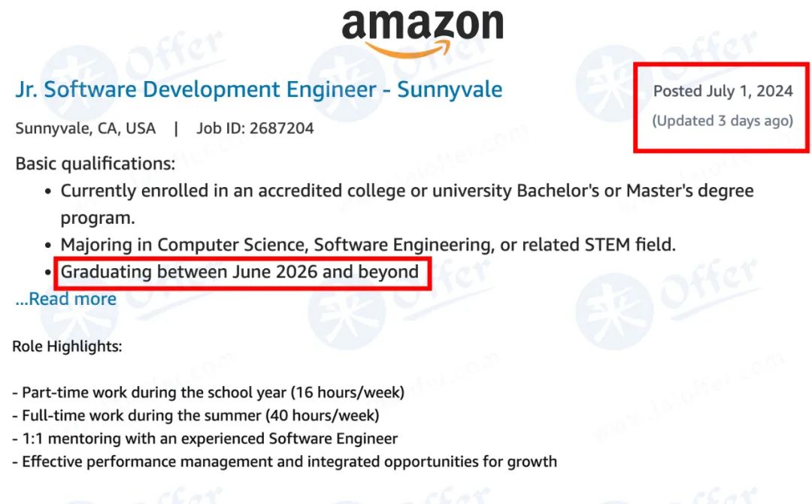This screenshot has width=812, height=504.
Task: Click the Effective performance management line
Action: pos(284,462)
